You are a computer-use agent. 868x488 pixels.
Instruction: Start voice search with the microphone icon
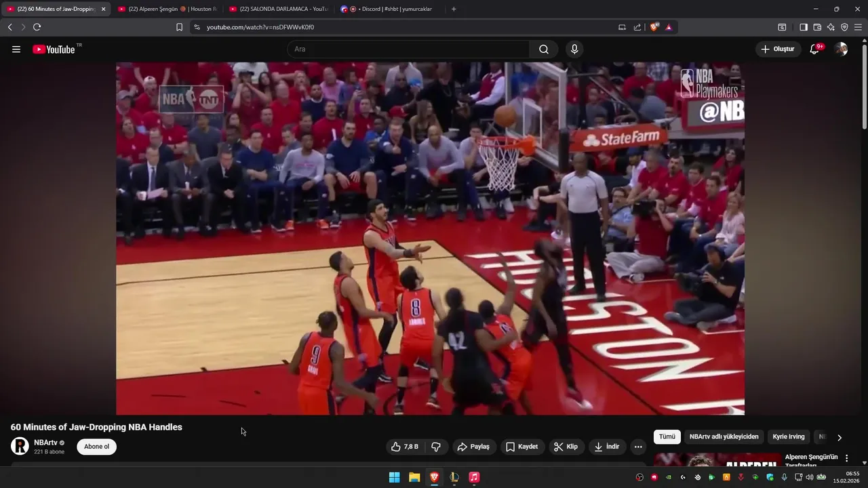tap(574, 49)
